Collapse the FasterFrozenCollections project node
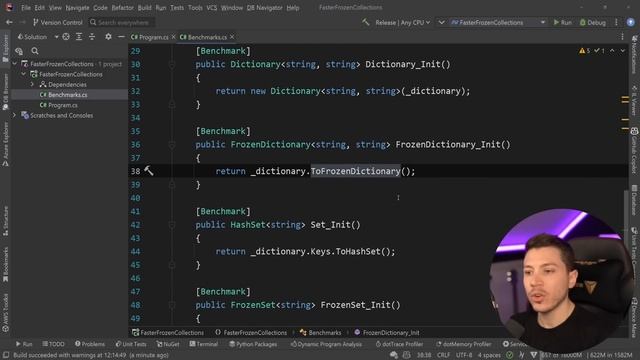This screenshot has width=640, height=360. click(24, 74)
